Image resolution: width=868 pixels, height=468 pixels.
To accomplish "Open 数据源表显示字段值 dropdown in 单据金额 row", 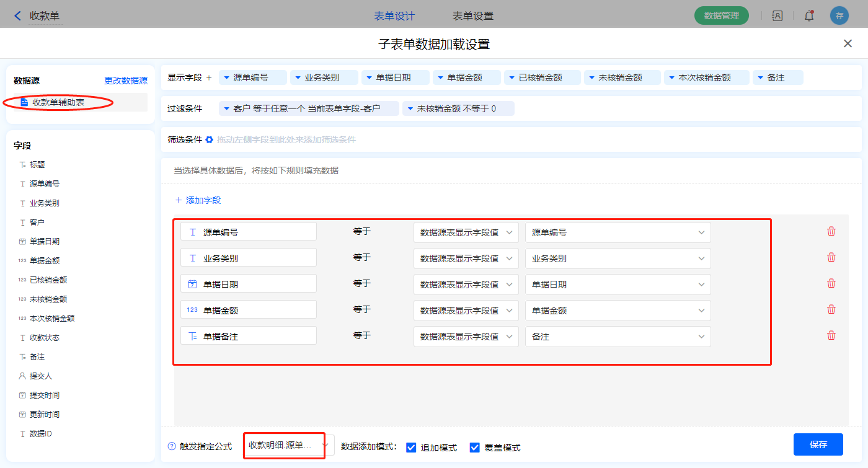I will click(466, 311).
